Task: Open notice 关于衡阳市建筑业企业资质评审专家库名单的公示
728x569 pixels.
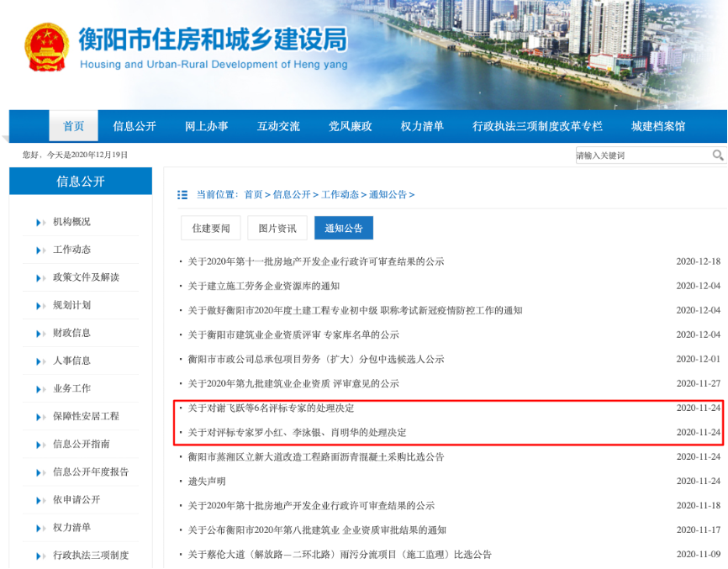Action: [293, 335]
